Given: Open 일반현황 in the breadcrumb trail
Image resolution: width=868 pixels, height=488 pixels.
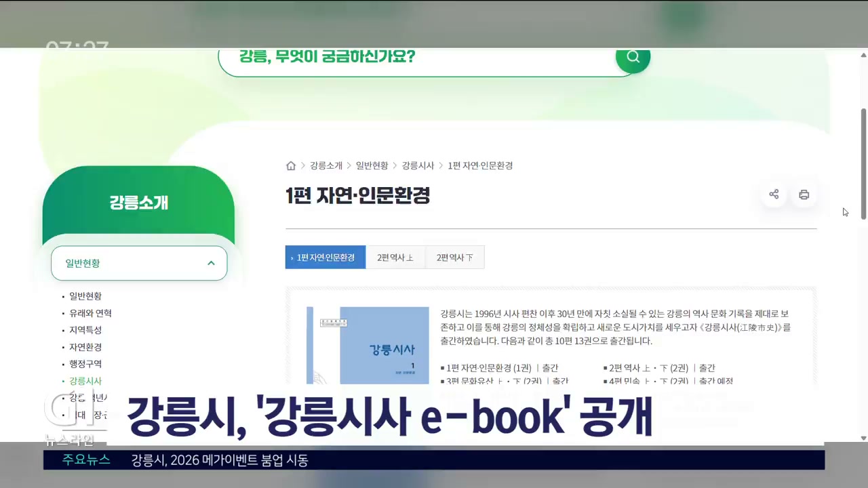Looking at the screenshot, I should (x=372, y=165).
